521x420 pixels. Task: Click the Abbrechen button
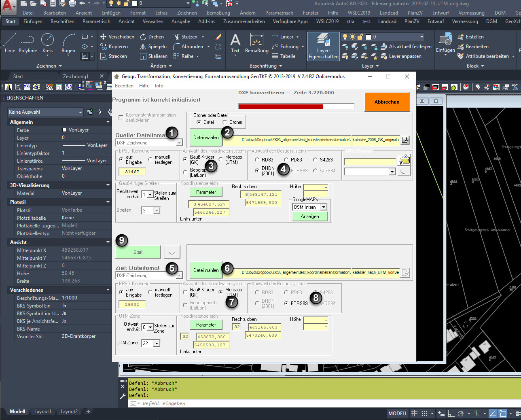[x=387, y=102]
